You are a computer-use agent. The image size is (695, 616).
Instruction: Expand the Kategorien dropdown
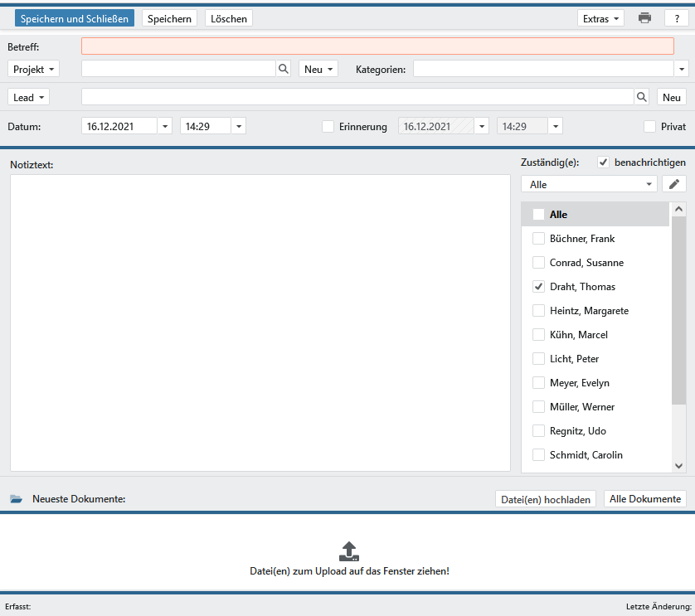click(x=682, y=70)
